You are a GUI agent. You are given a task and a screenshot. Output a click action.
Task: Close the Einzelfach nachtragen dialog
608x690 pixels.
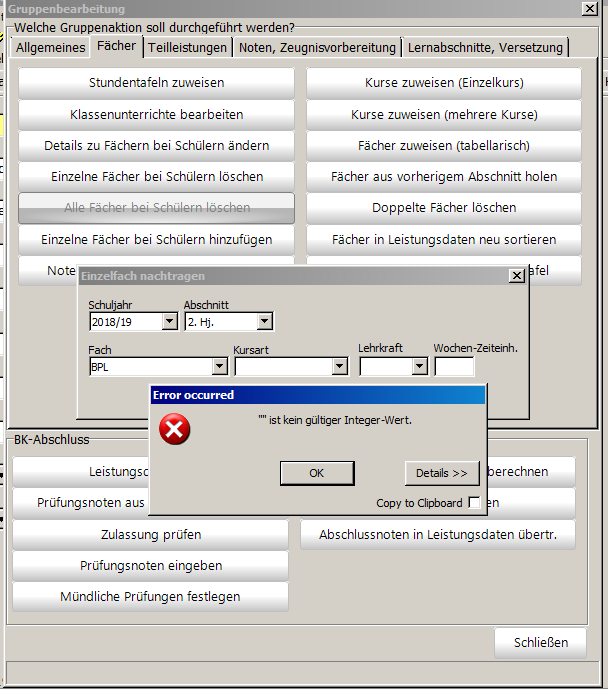[517, 276]
